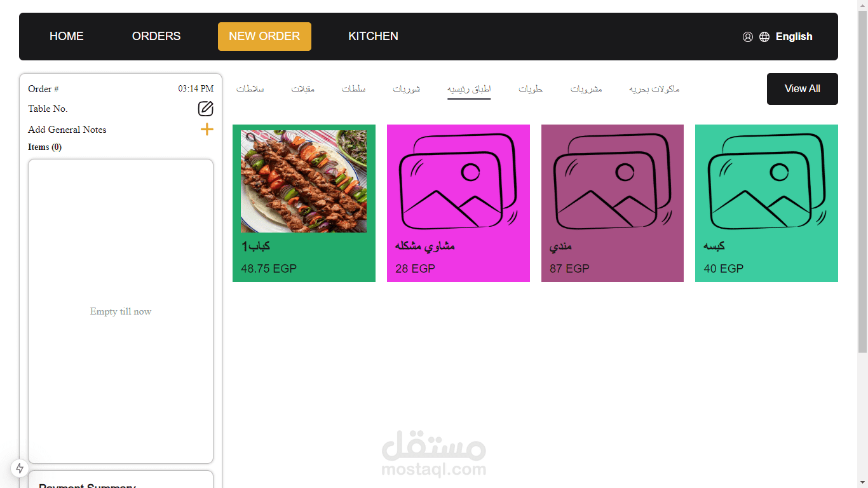Open the HOME page

[67, 36]
